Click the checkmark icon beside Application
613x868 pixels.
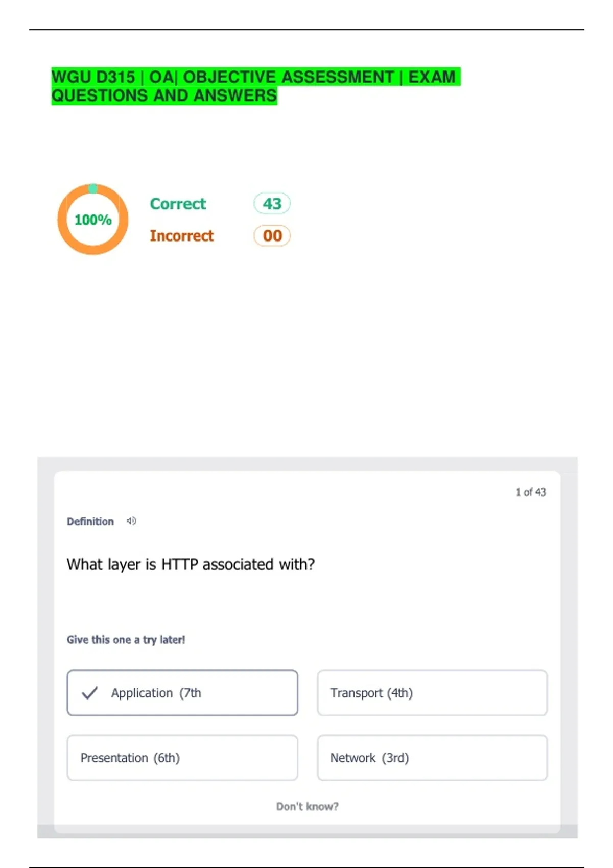89,693
